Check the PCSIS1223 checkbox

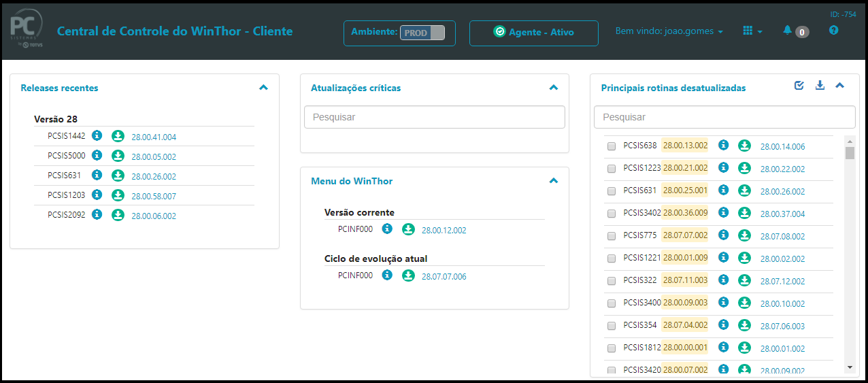click(611, 169)
